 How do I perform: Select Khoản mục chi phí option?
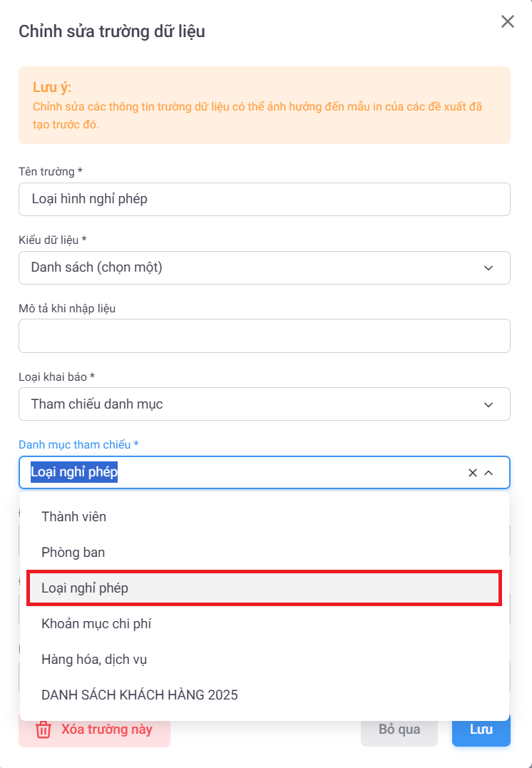96,624
